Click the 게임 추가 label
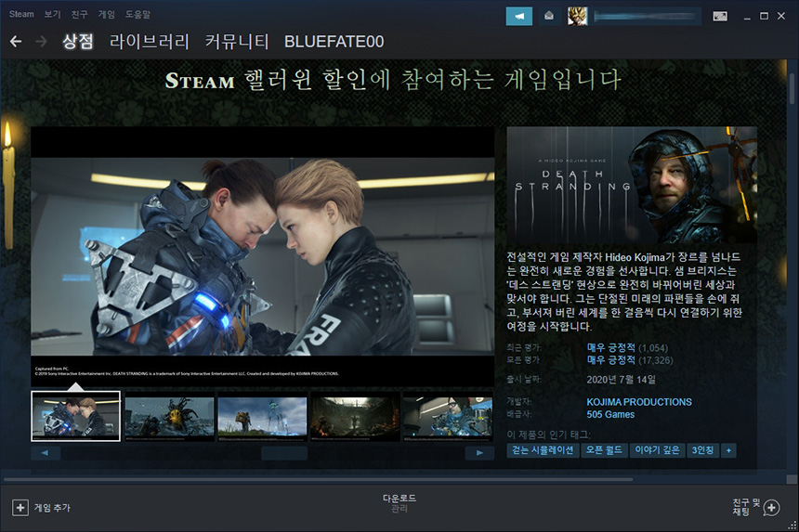Viewport: 799px width, 532px height. point(52,508)
